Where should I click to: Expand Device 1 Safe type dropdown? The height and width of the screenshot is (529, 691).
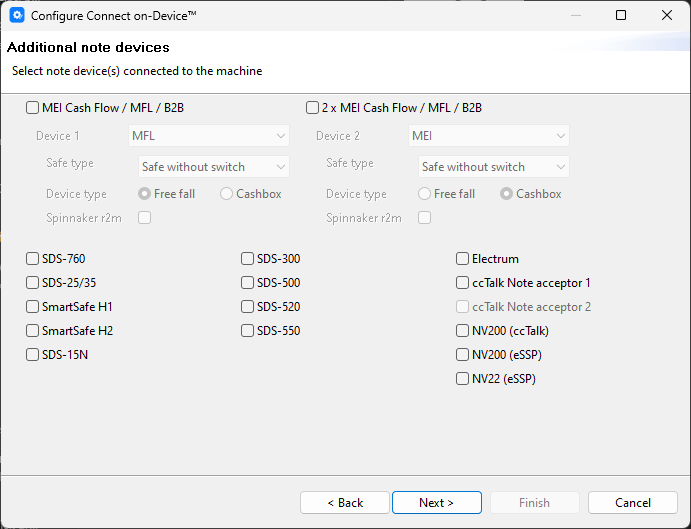point(213,167)
